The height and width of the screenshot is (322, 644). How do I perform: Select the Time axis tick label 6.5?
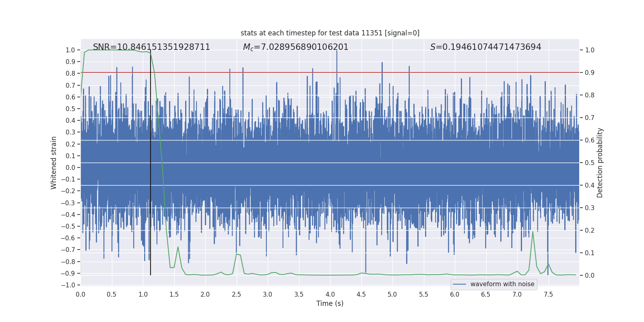486,294
